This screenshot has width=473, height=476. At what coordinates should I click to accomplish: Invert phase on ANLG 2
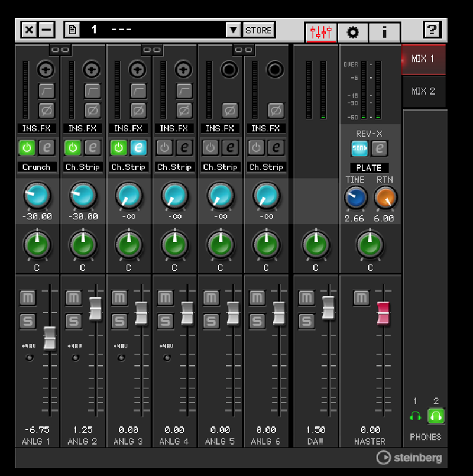pyautogui.click(x=93, y=111)
